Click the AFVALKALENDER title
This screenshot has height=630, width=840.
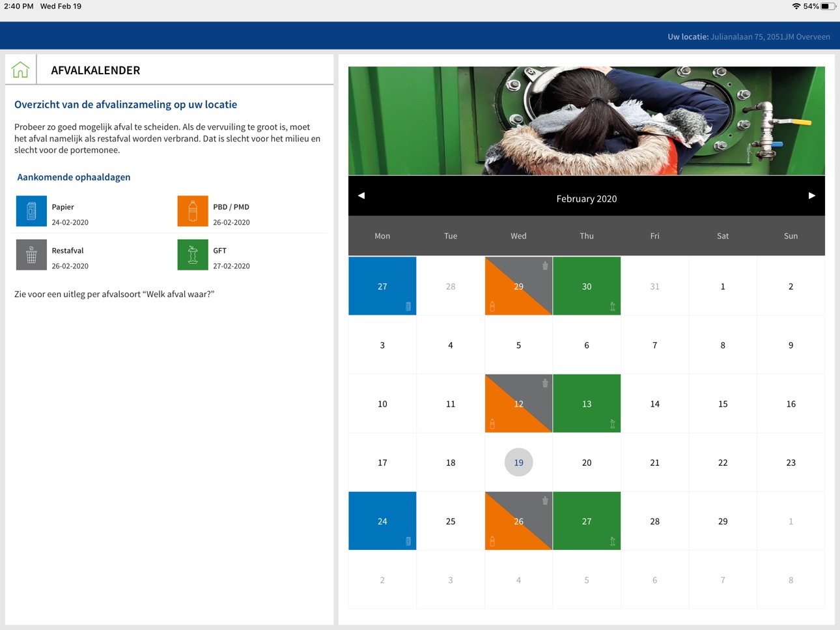point(96,70)
